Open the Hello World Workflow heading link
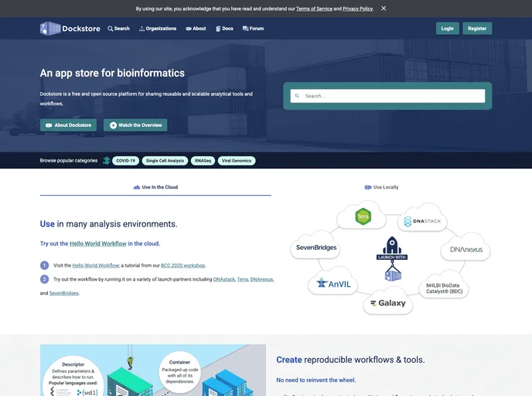Viewport: 532px width, 396px height. (x=98, y=244)
